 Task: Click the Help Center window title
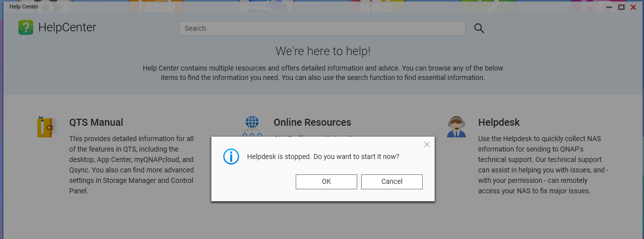click(24, 7)
